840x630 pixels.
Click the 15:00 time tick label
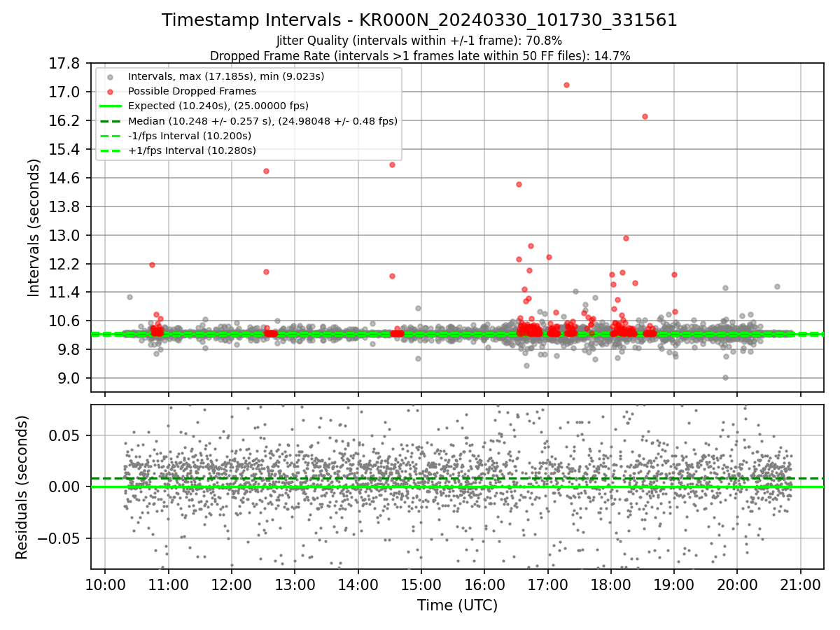[421, 584]
